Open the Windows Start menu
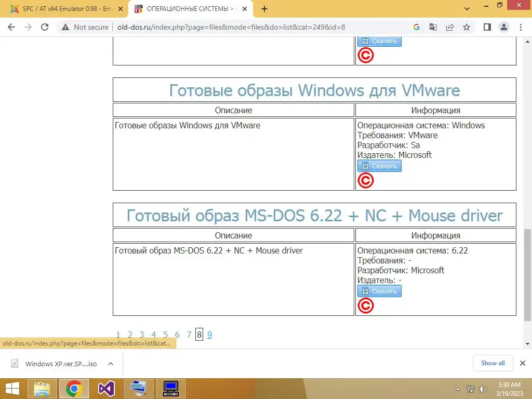The width and height of the screenshot is (532, 399). coord(12,389)
